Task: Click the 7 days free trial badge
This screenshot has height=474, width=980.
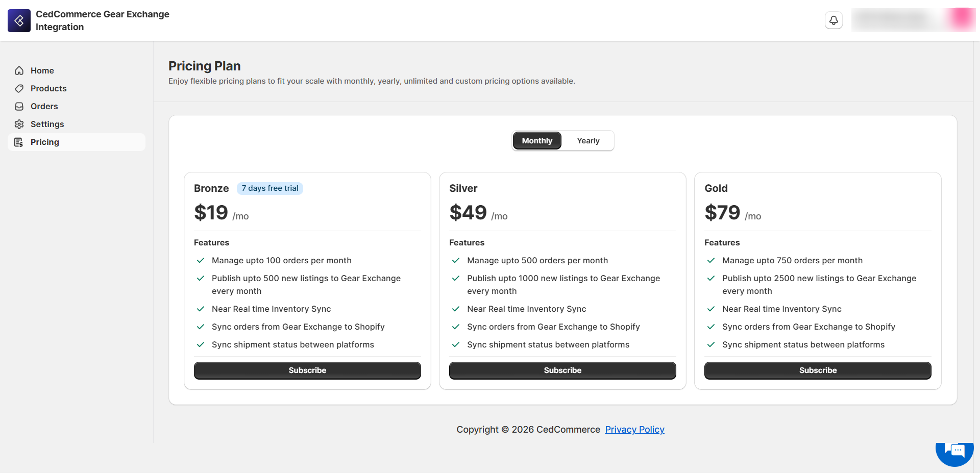Action: [270, 188]
